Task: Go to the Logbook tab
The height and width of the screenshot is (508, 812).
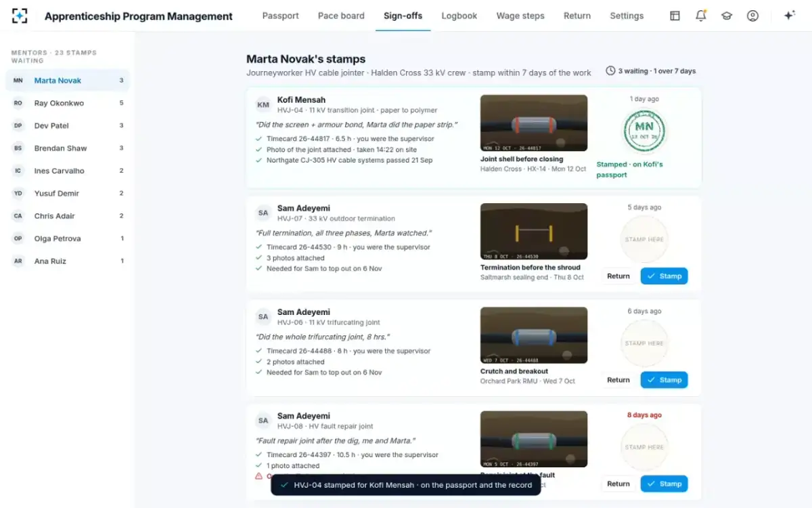Action: (459, 16)
